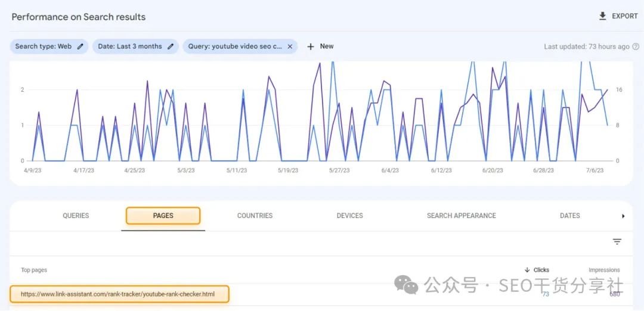Remove the Query filter with X icon

(x=290, y=46)
